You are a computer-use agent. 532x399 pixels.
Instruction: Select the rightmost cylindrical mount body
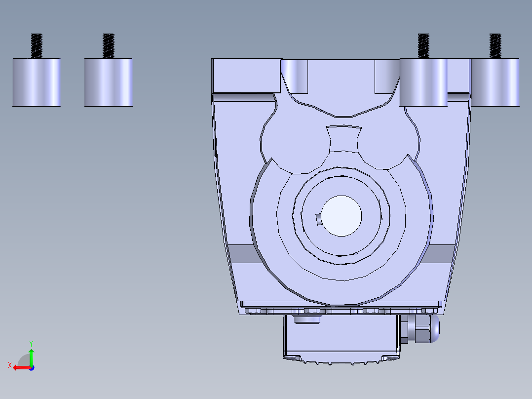[x=495, y=82]
